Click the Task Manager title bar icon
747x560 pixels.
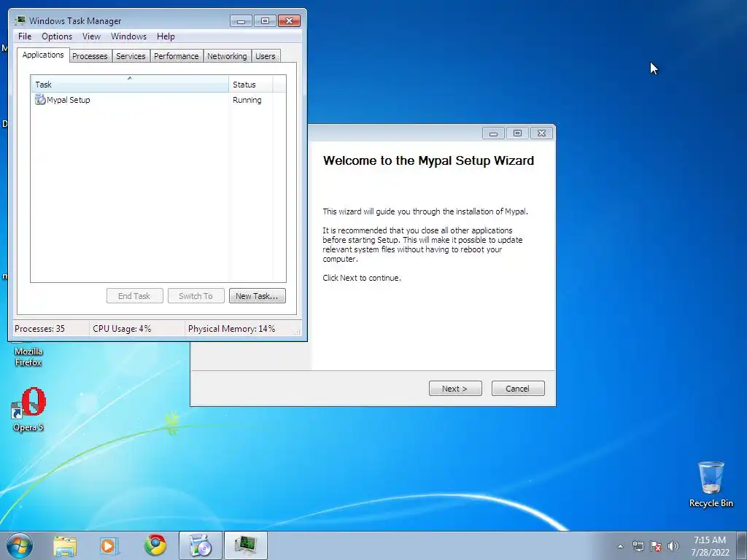[20, 20]
